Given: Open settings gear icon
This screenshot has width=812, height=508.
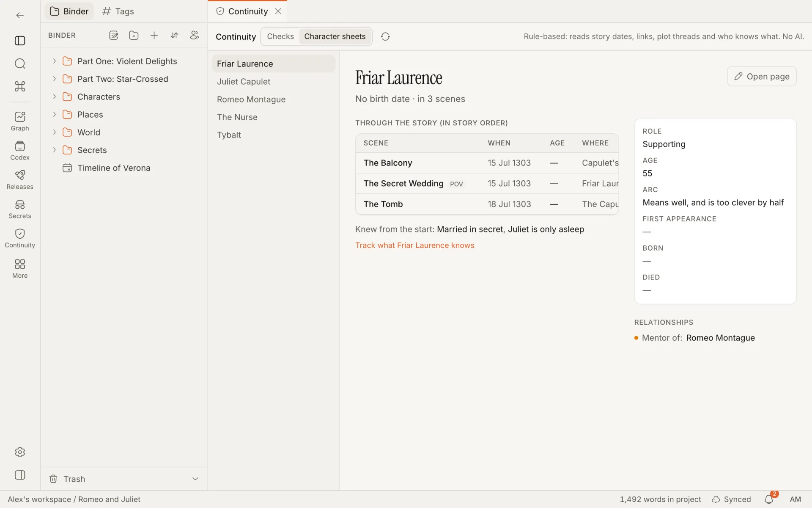Looking at the screenshot, I should pos(20,452).
